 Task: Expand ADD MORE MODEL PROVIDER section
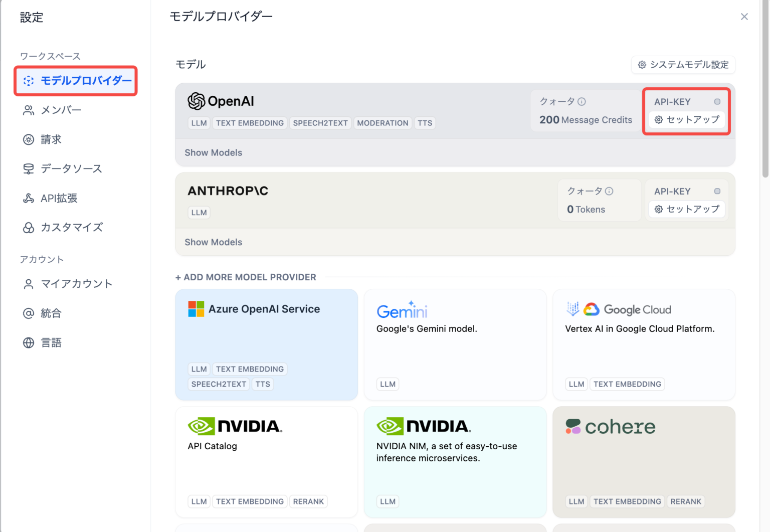[245, 277]
